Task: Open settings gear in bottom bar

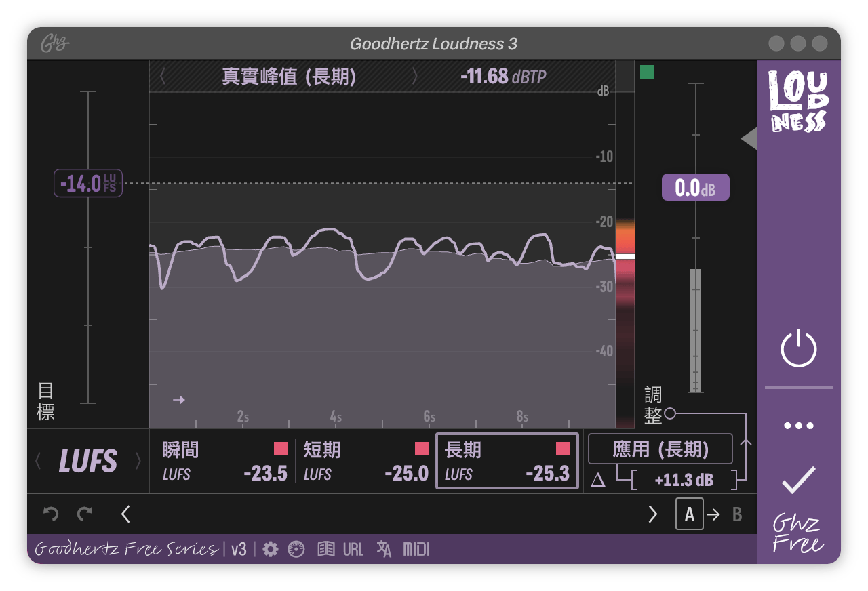Action: coord(271,549)
